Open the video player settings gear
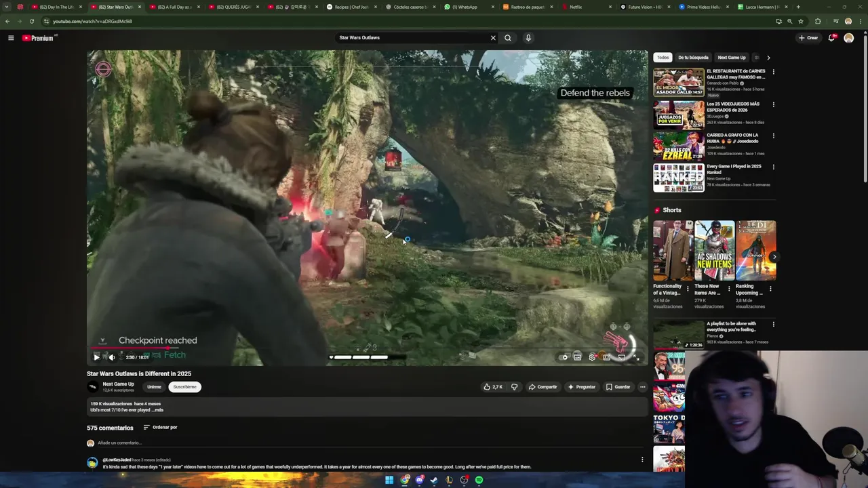Screen dimensions: 868x488 [592, 357]
